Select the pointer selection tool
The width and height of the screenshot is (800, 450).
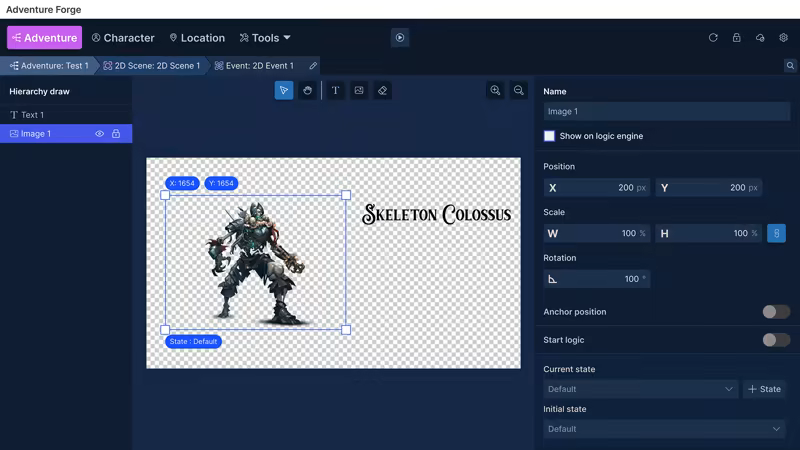[284, 90]
